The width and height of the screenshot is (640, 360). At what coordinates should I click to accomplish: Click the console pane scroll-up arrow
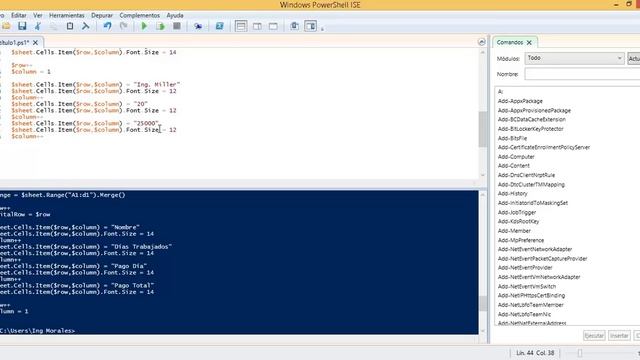tap(482, 195)
